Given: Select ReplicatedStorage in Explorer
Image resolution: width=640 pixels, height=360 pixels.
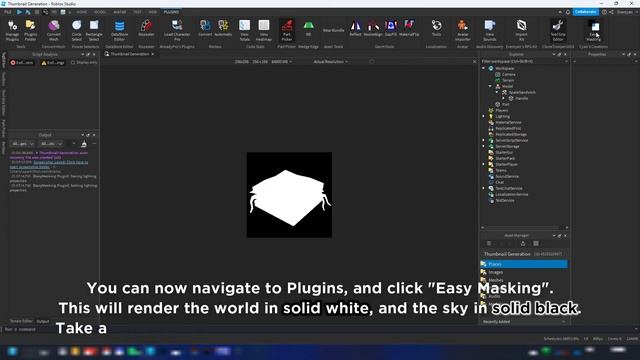Looking at the screenshot, I should click(511, 134).
